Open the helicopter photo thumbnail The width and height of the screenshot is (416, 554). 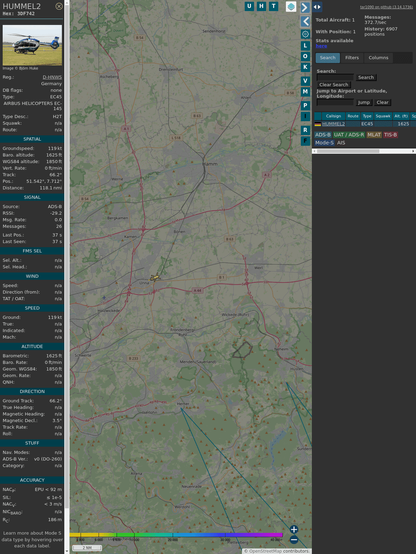pos(32,45)
